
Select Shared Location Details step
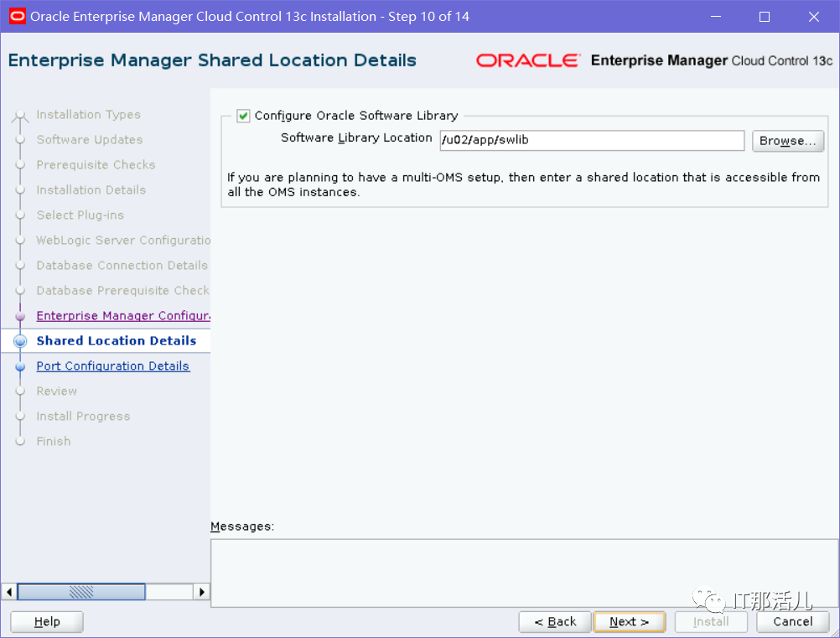click(117, 340)
